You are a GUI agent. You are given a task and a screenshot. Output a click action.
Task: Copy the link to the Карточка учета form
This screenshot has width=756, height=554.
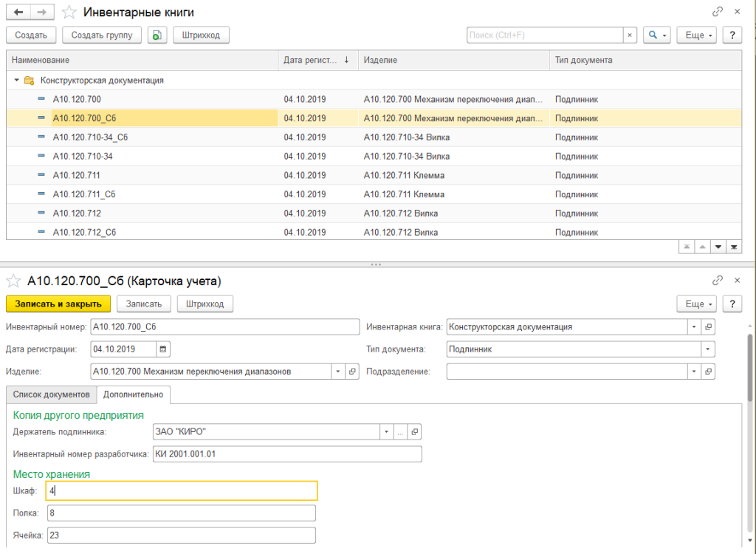(x=717, y=281)
